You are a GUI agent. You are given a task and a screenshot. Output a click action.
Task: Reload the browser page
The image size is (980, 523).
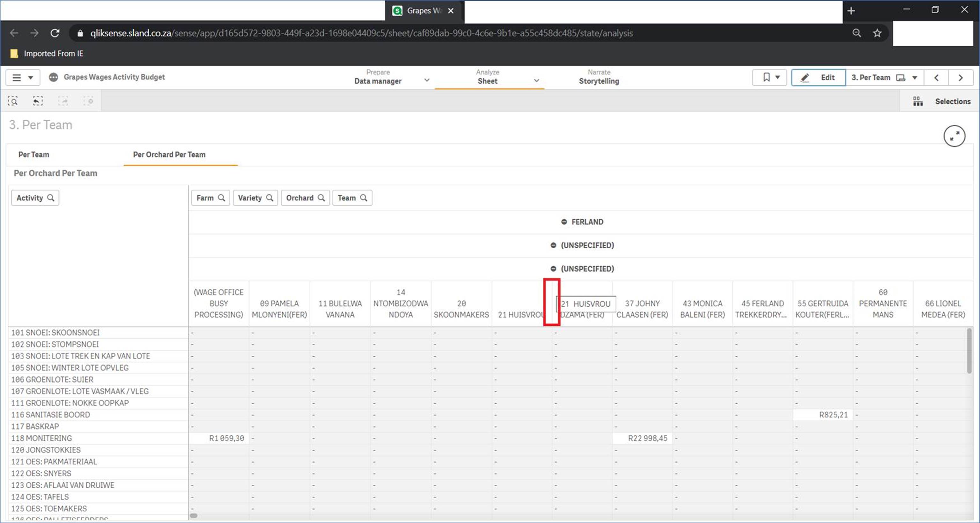point(55,33)
